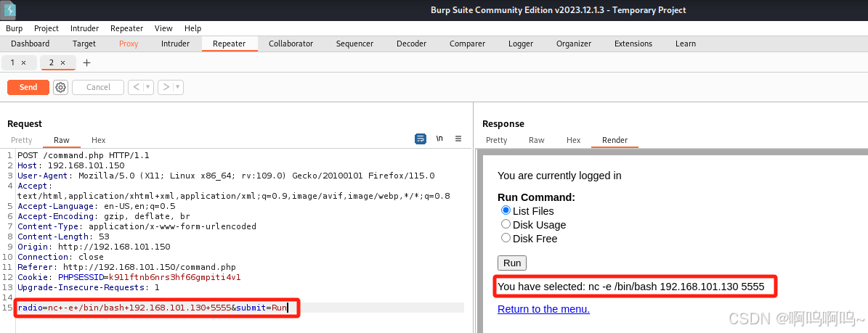Click the Connection: close header line

pyautogui.click(x=60, y=257)
